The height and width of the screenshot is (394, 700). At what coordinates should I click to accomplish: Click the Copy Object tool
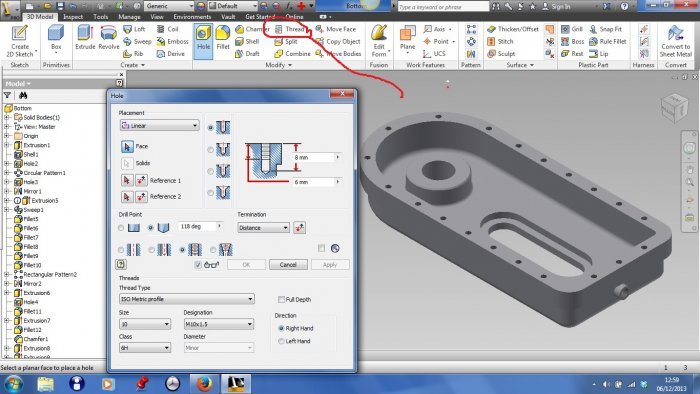click(338, 41)
